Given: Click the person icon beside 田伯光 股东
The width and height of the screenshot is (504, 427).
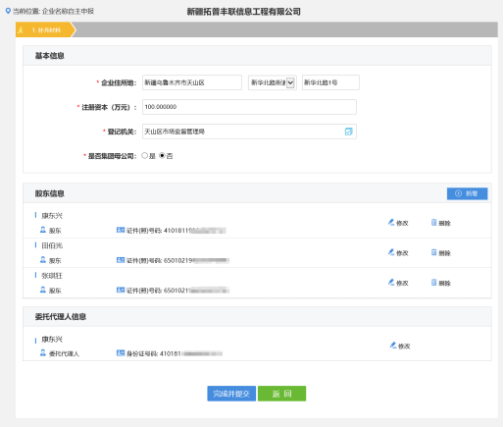Looking at the screenshot, I should point(43,260).
